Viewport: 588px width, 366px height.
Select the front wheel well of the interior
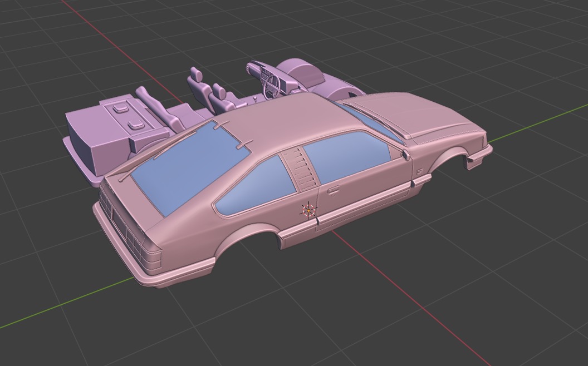(x=303, y=73)
